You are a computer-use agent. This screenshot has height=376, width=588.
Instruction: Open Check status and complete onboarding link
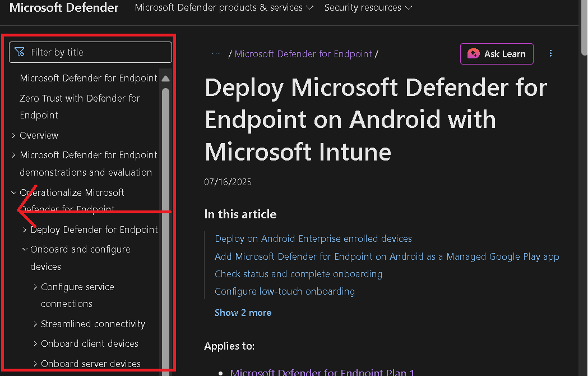pos(299,274)
